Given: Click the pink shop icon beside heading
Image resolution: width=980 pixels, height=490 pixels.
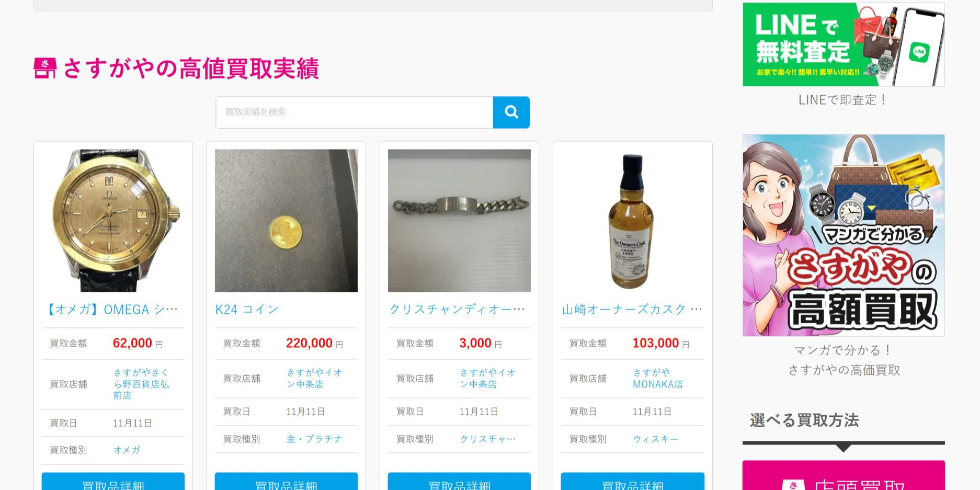Looking at the screenshot, I should point(45,69).
